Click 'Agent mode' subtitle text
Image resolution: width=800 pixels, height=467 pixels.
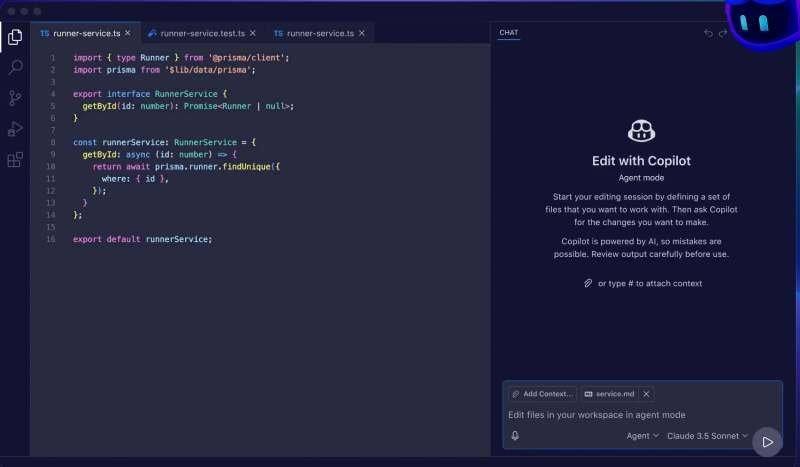pyautogui.click(x=641, y=178)
